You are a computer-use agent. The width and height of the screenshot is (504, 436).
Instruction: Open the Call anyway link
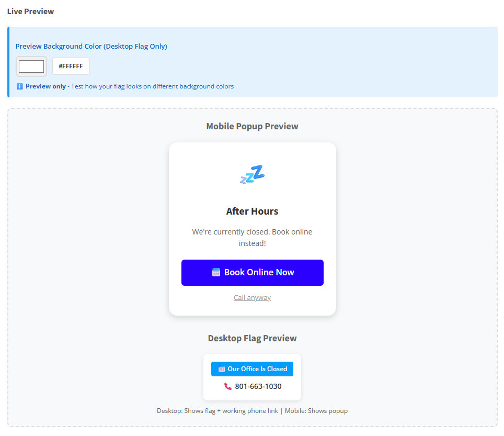pos(252,297)
